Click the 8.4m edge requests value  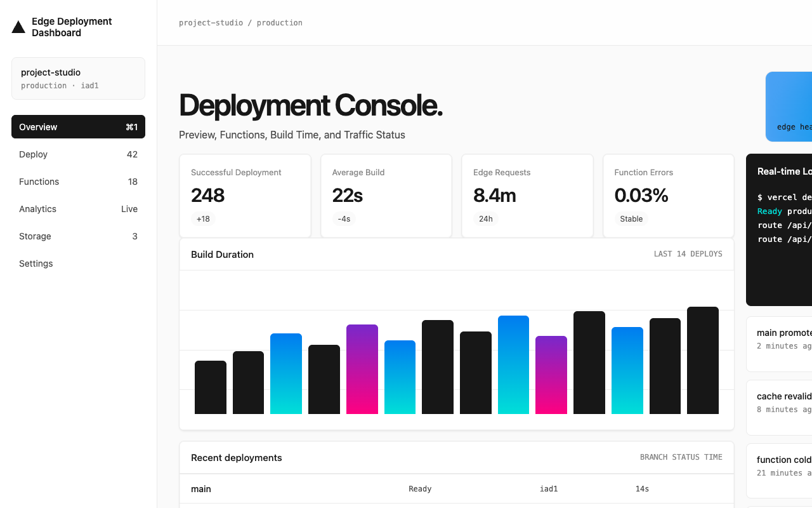[495, 196]
